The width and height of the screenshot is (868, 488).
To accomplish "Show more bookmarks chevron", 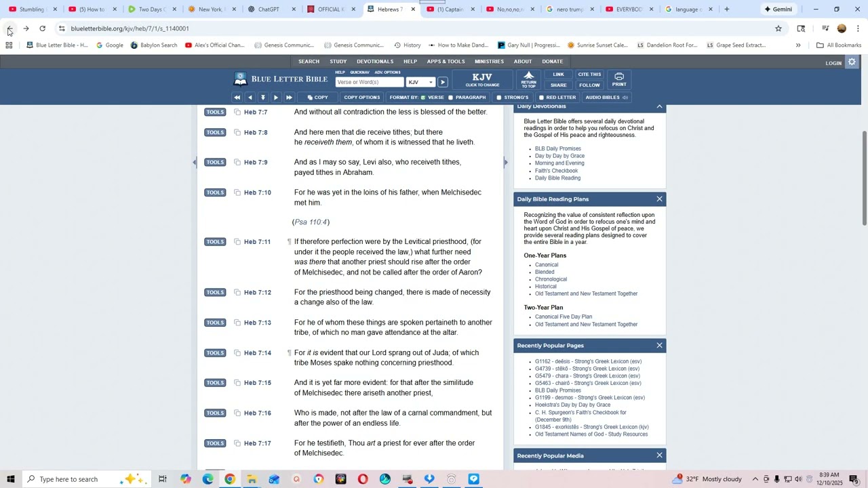I will pyautogui.click(x=798, y=45).
